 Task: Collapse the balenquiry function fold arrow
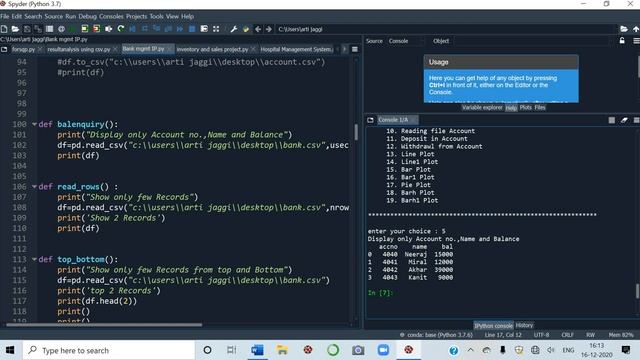point(34,124)
